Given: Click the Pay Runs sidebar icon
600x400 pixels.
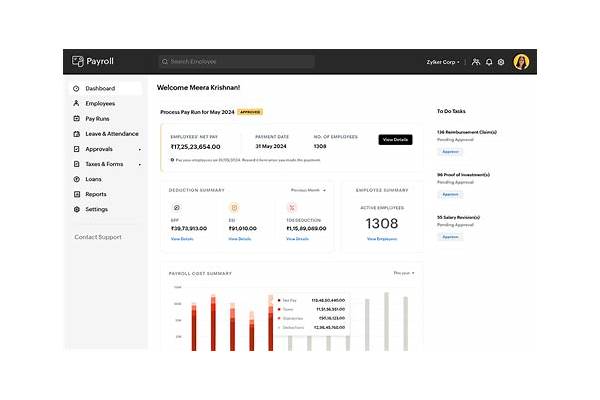Looking at the screenshot, I should click(77, 119).
